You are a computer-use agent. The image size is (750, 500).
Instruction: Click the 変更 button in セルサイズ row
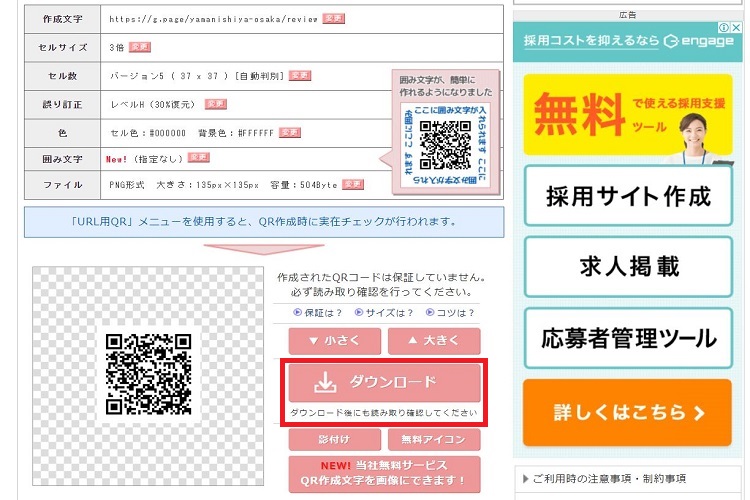tap(140, 47)
